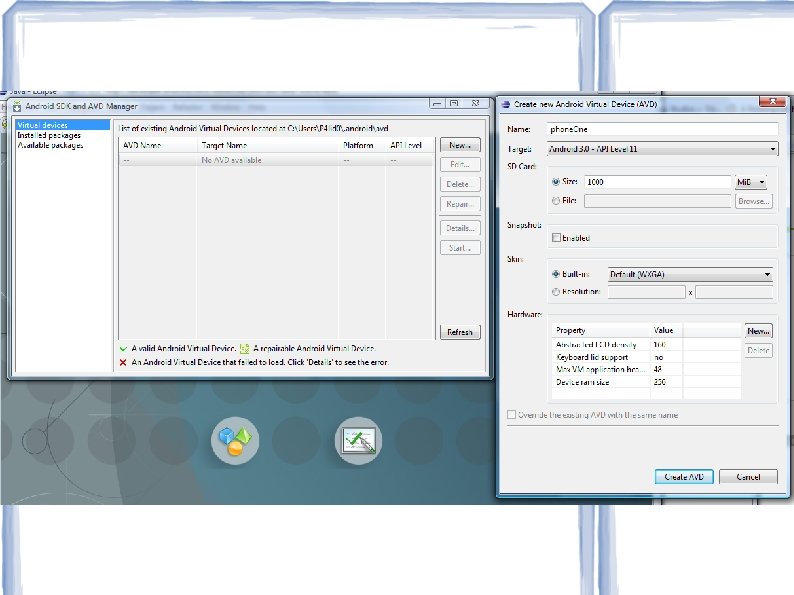Click the repairable Android Virtual Device legend icon

click(245, 348)
